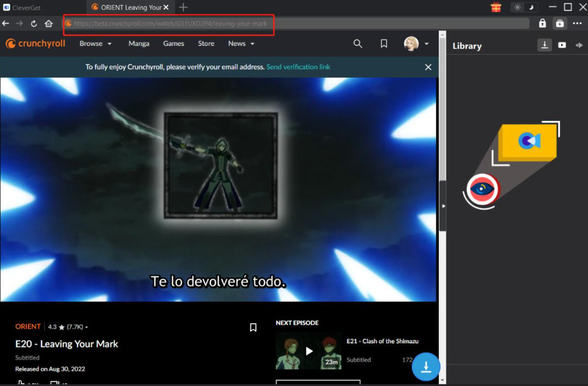Screen dimensions: 588x386
Task: Open the Manga menu item
Action: [138, 43]
